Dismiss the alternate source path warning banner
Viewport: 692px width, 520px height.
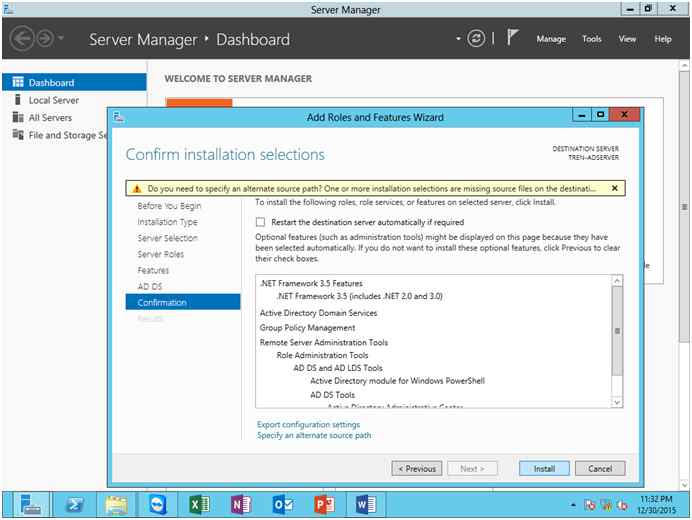[614, 188]
